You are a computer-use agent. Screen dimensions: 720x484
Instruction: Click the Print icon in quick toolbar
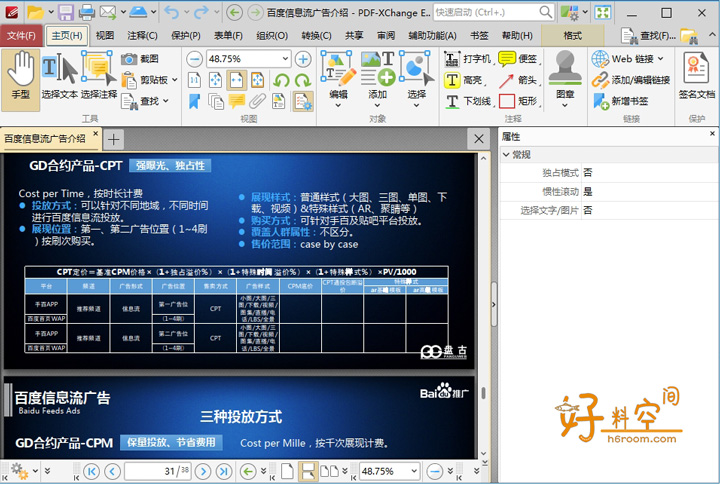click(86, 12)
